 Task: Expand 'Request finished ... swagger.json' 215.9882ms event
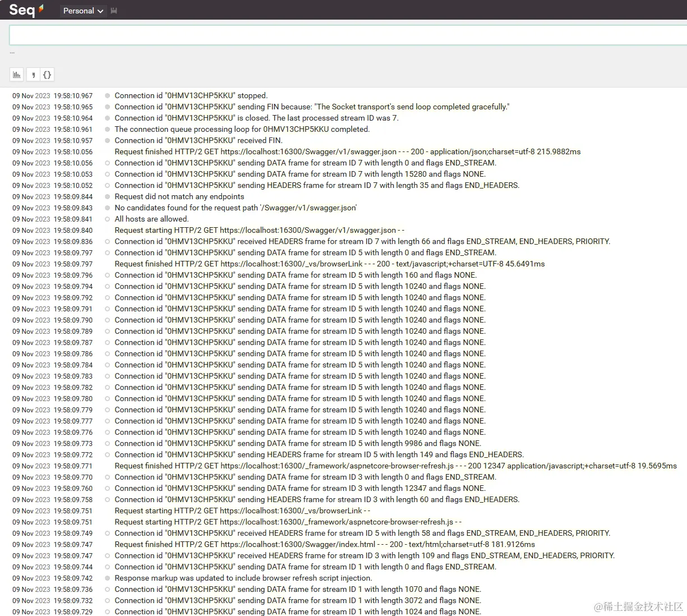click(x=348, y=151)
